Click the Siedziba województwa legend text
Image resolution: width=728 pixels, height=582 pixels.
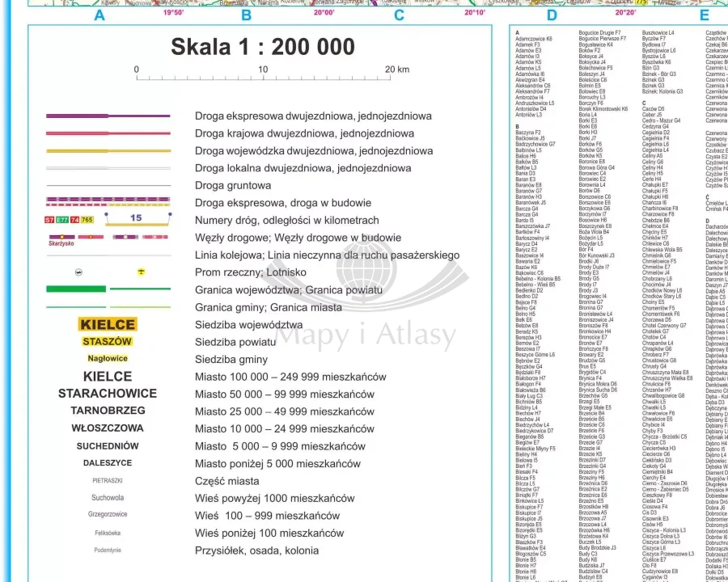pyautogui.click(x=248, y=324)
